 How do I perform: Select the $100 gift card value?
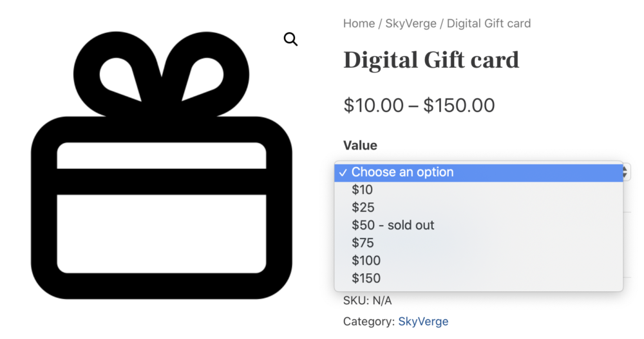(x=479, y=260)
